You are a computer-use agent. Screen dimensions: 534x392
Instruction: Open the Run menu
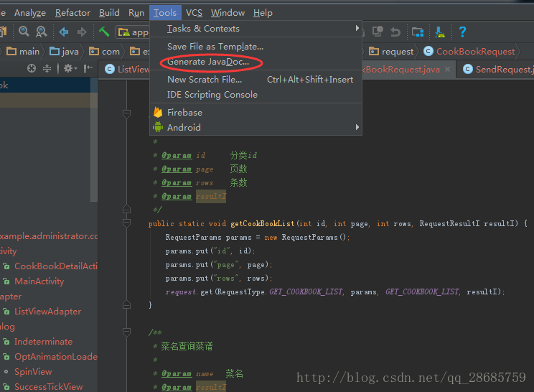[x=136, y=13]
